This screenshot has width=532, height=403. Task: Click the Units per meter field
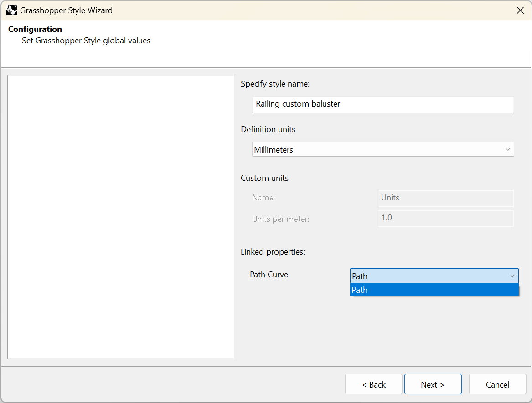(x=445, y=218)
